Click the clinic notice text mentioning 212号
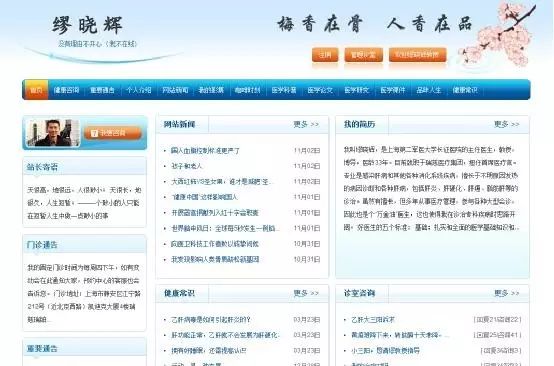 [84, 294]
